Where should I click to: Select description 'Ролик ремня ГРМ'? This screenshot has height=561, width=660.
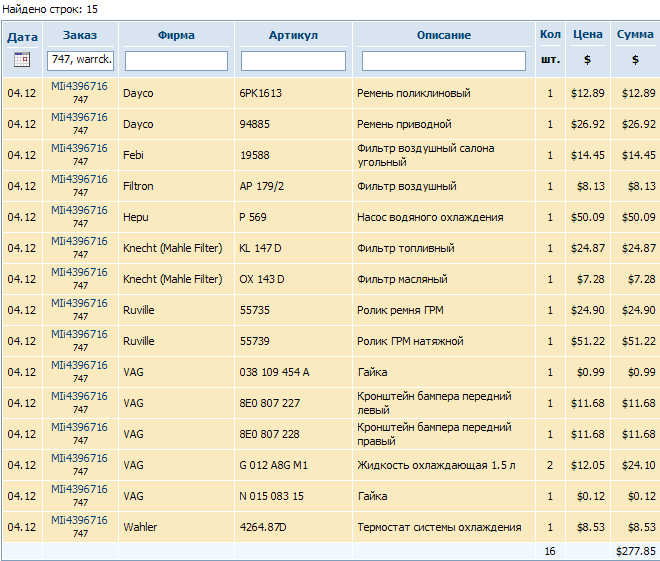[x=400, y=310]
